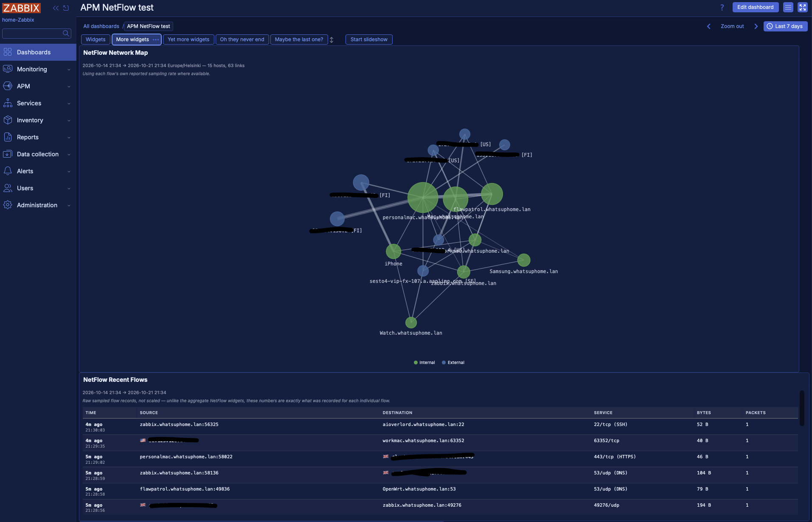Click the personalmac green node on map
The width and height of the screenshot is (812, 522).
[x=423, y=198]
